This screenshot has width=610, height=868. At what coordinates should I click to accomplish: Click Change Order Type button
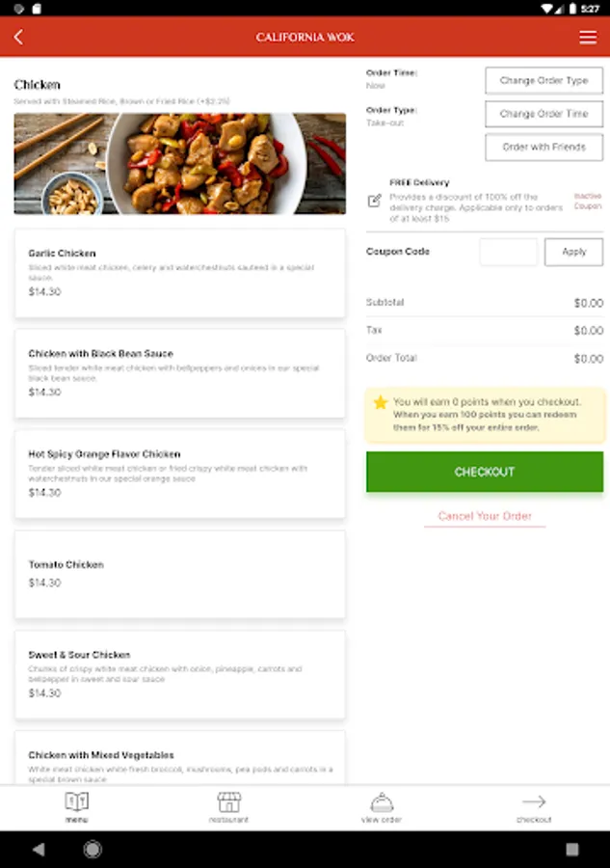544,81
